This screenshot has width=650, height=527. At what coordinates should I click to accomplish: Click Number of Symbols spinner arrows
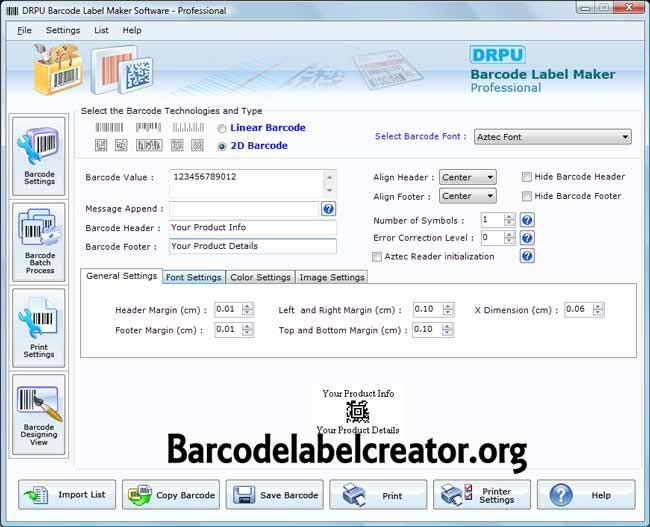click(509, 220)
